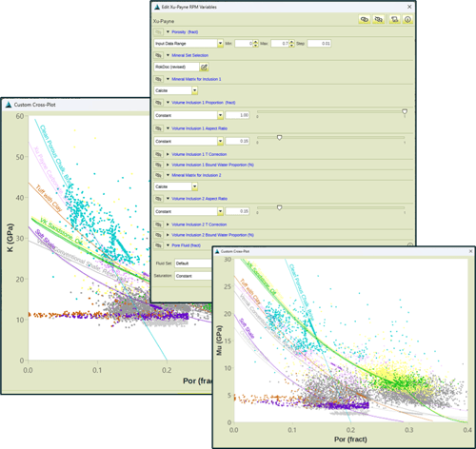Open the Constant dropdown under Volume Inclusion 2 Aspect Ratio
This screenshot has width=476, height=449.
click(x=220, y=211)
